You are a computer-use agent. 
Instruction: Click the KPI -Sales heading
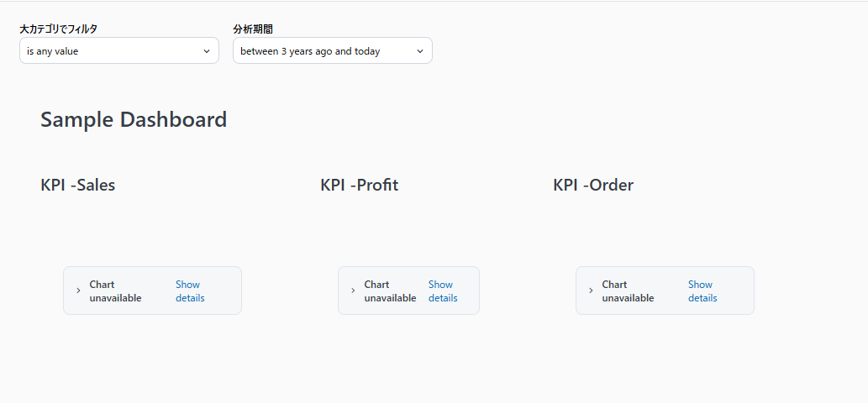(x=78, y=185)
